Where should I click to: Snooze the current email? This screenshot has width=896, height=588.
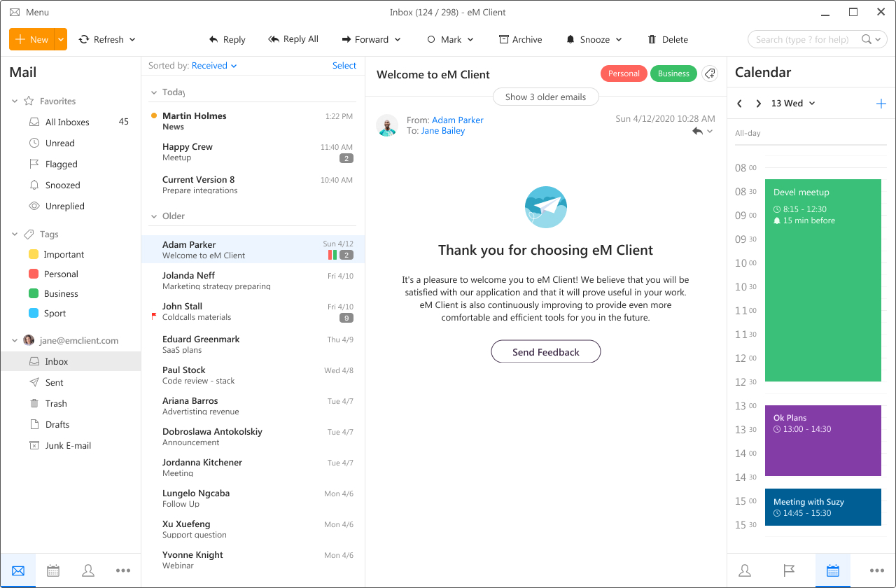[x=588, y=39]
